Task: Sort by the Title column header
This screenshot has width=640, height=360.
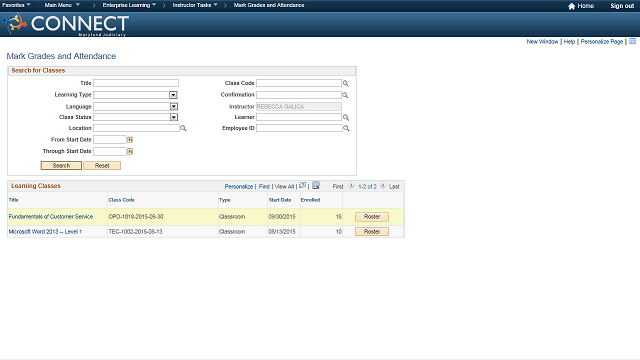Action: pos(13,200)
